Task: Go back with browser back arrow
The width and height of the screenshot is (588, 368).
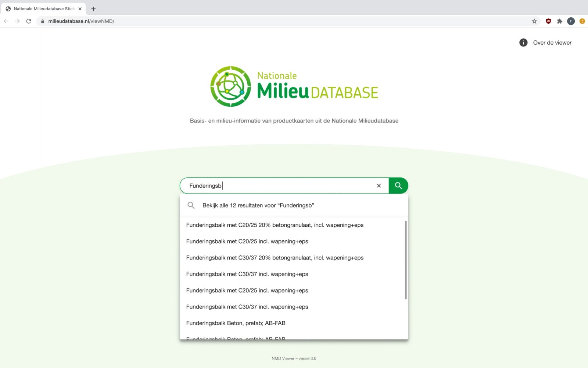Action: point(6,21)
